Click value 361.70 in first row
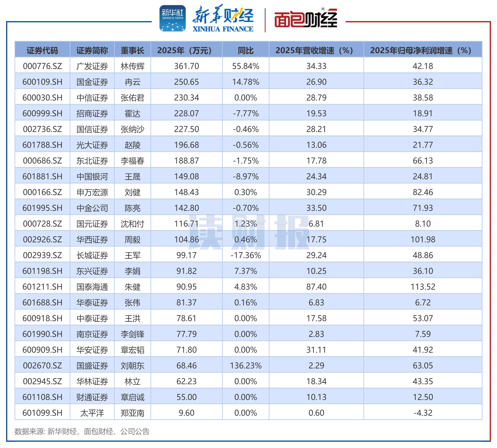This screenshot has width=497, height=448. tap(186, 66)
